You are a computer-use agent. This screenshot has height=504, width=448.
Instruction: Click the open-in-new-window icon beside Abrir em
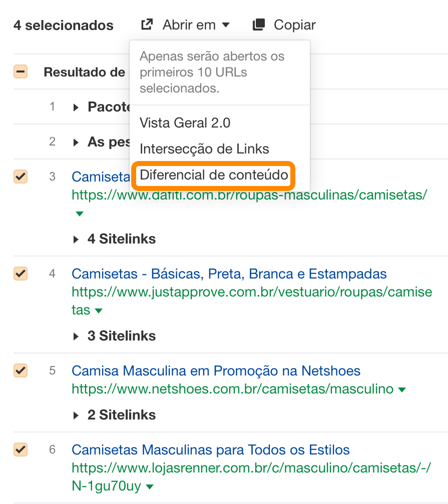(147, 24)
